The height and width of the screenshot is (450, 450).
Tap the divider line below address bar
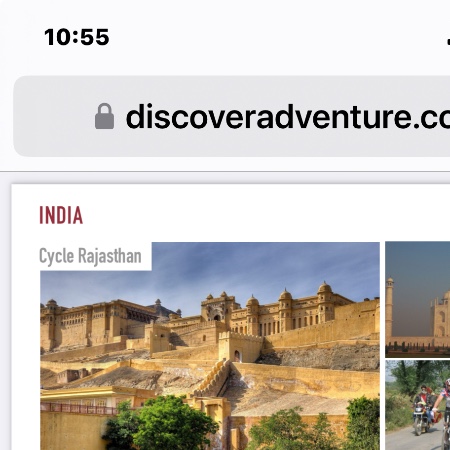(x=225, y=172)
